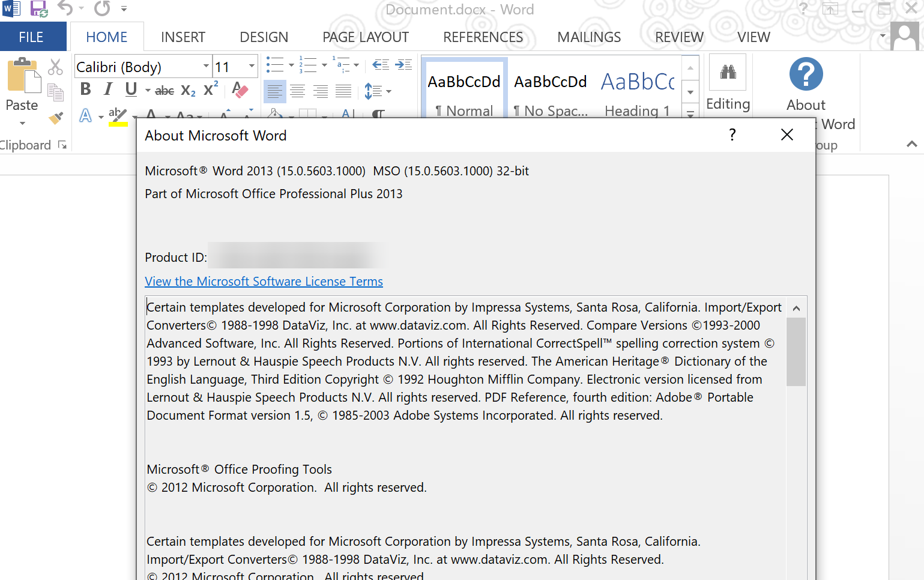Switch to the DESIGN tab
Screen dimensions: 924x580
point(264,37)
